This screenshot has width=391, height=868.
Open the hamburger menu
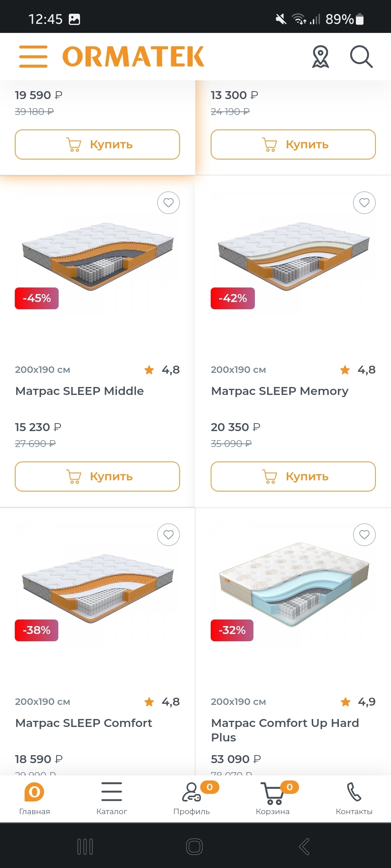pos(33,57)
